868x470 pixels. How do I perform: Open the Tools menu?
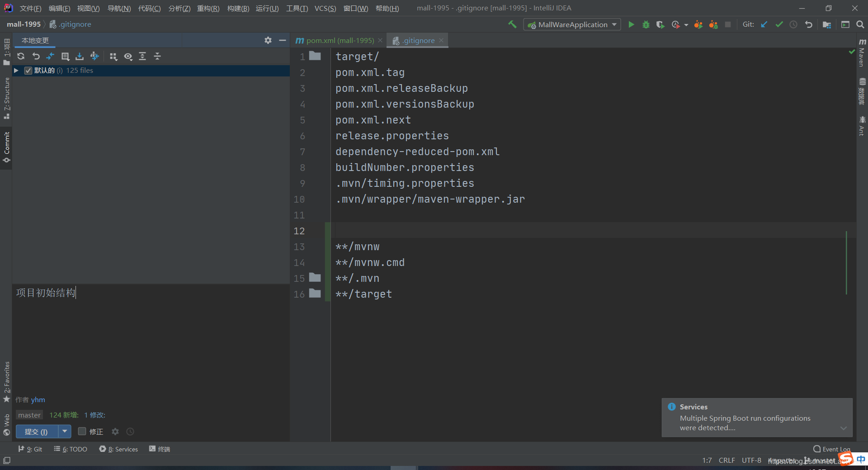[x=297, y=8]
